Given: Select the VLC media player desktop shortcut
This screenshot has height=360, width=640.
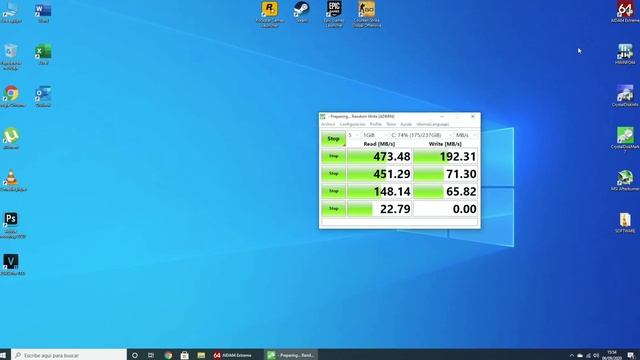Looking at the screenshot, I should click(x=11, y=181).
